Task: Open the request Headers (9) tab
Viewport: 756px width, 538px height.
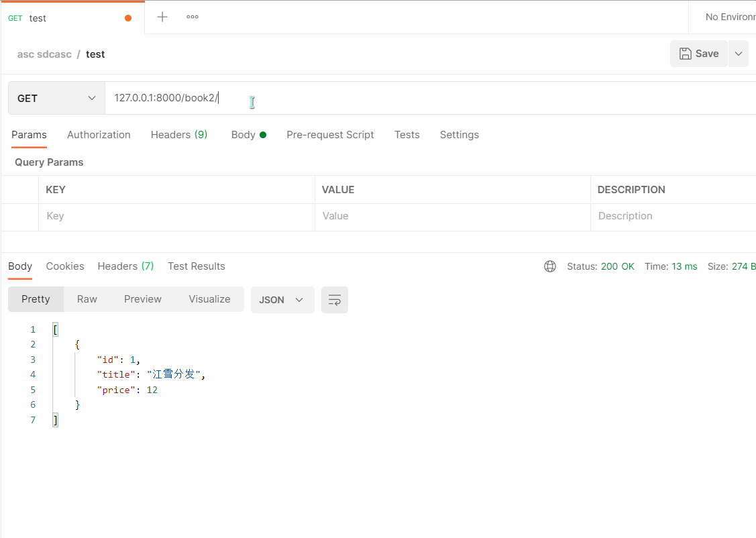Action: coord(178,135)
